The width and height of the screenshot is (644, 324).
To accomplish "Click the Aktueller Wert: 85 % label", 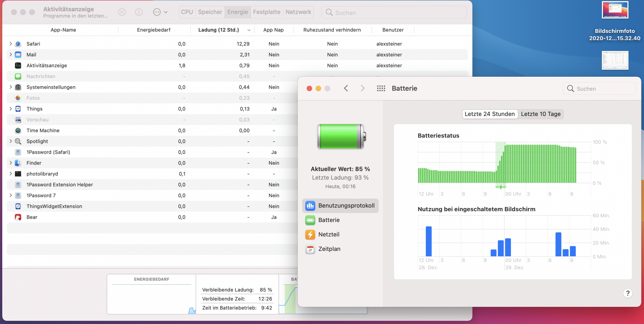I will [x=340, y=169].
